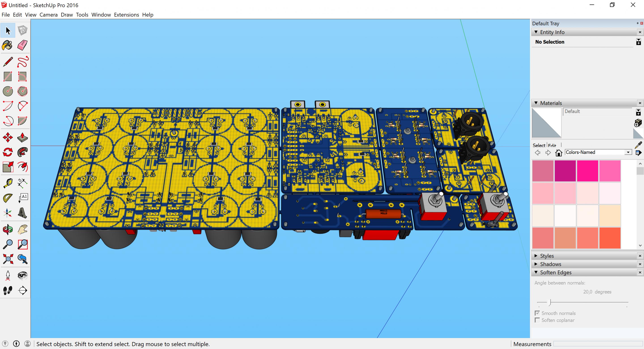Select the Circle tool
Screen dimensions: 644x349
(8, 91)
